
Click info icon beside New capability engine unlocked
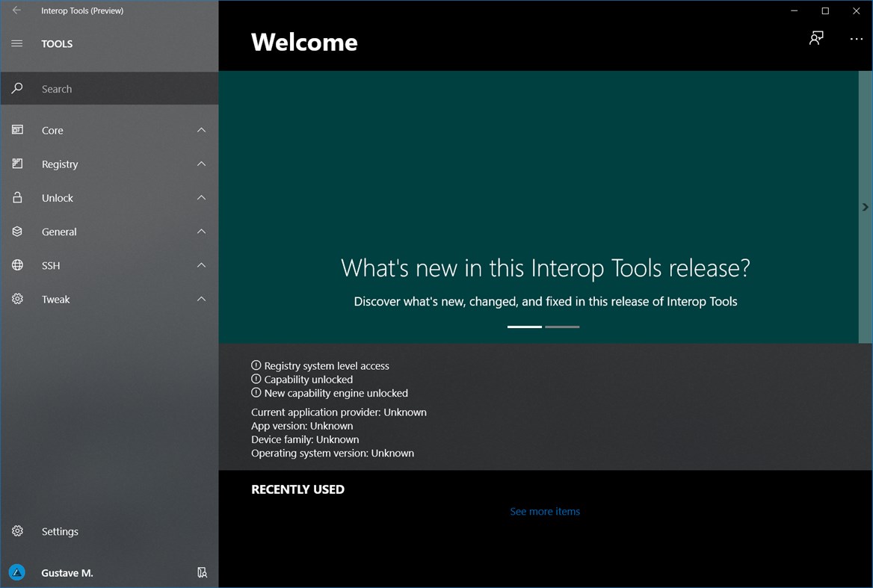(256, 393)
